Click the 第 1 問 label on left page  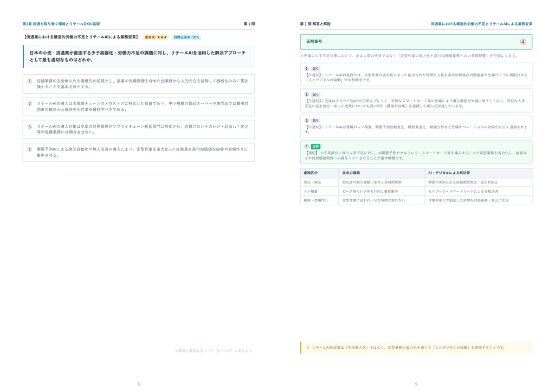point(249,24)
